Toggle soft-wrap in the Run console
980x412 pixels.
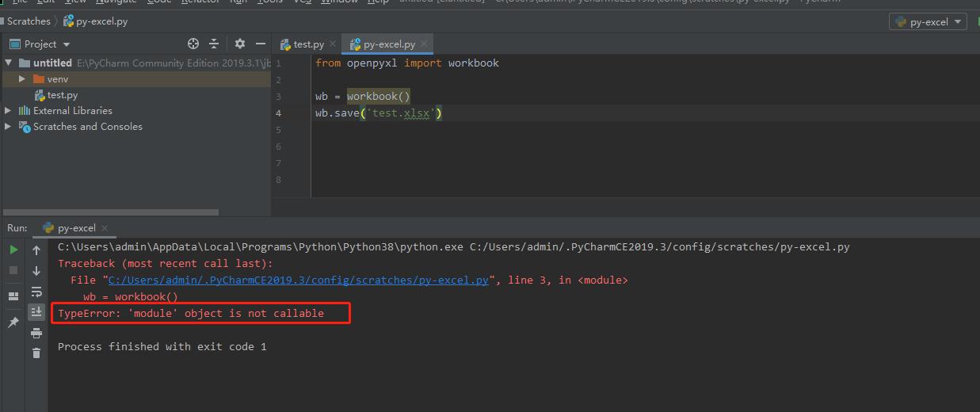coord(36,292)
